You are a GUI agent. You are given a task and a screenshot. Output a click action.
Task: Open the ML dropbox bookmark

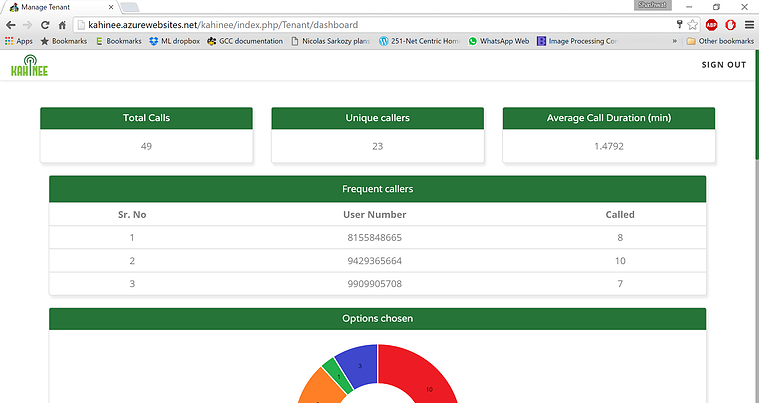(175, 42)
